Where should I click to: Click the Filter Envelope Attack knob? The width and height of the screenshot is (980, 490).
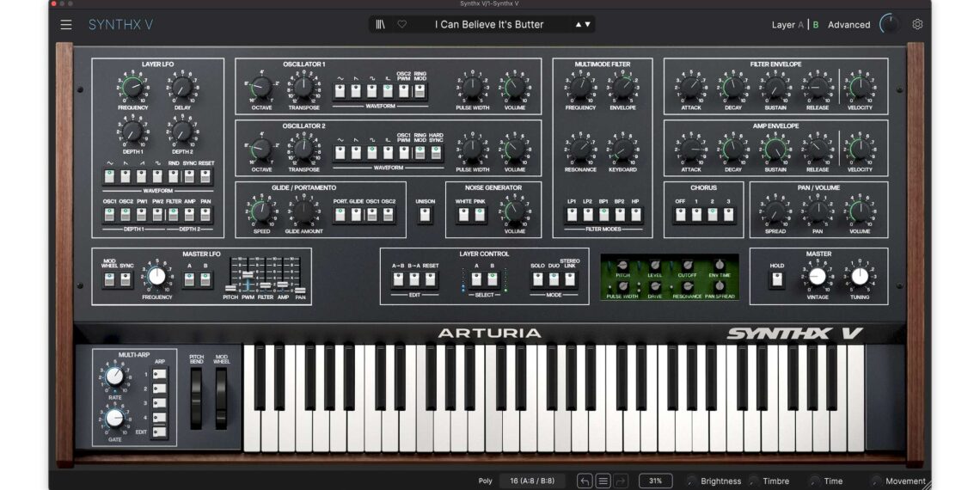point(691,88)
